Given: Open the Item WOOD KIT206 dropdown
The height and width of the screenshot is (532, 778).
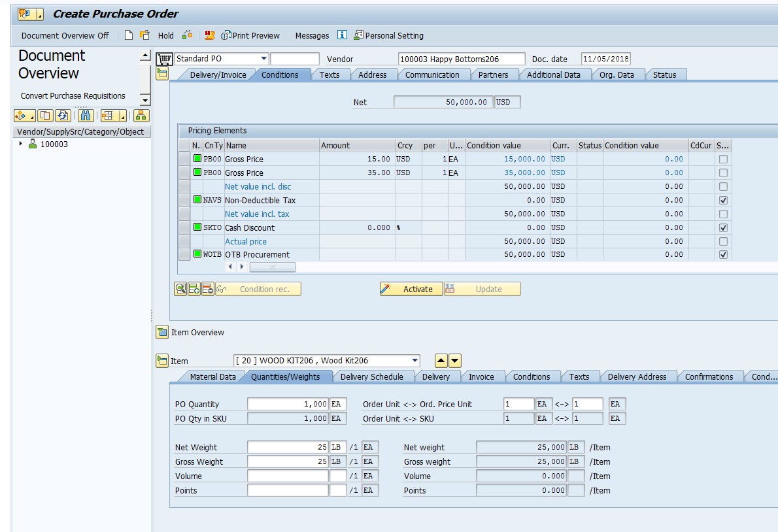Looking at the screenshot, I should (415, 361).
